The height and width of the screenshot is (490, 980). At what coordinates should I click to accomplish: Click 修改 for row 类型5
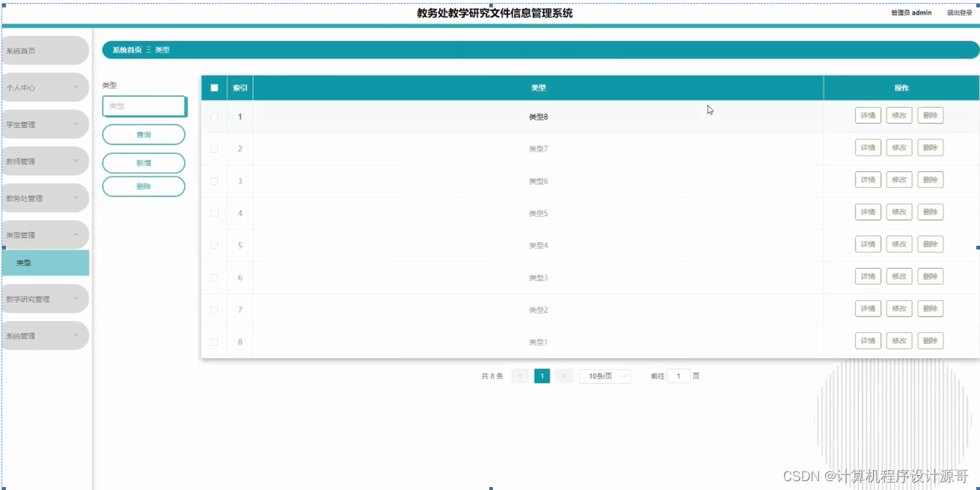[x=899, y=213]
